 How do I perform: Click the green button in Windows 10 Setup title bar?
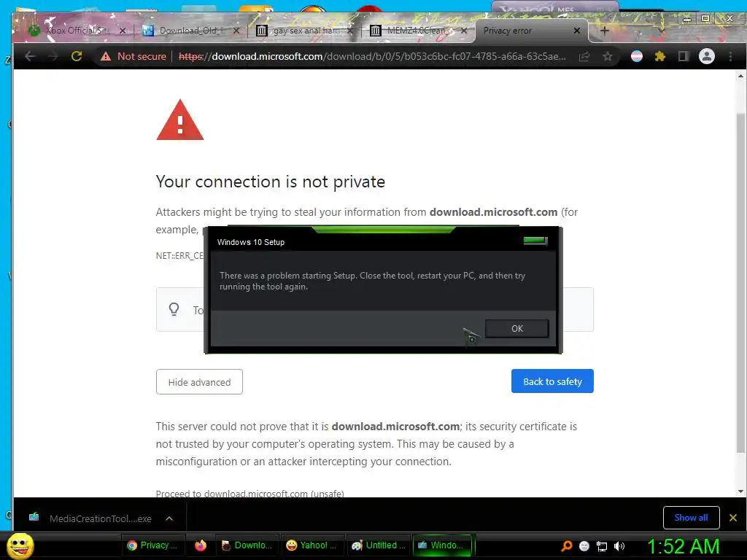point(535,241)
